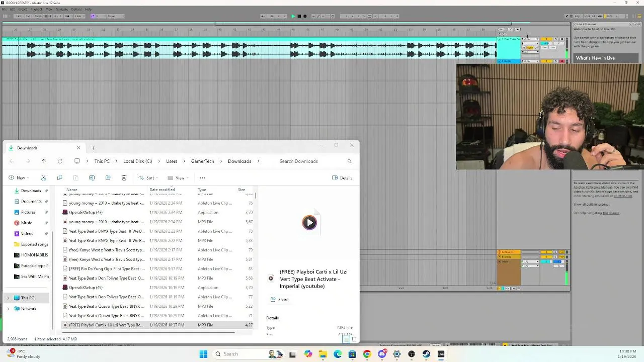Click the Share link in details pane

[280, 300]
